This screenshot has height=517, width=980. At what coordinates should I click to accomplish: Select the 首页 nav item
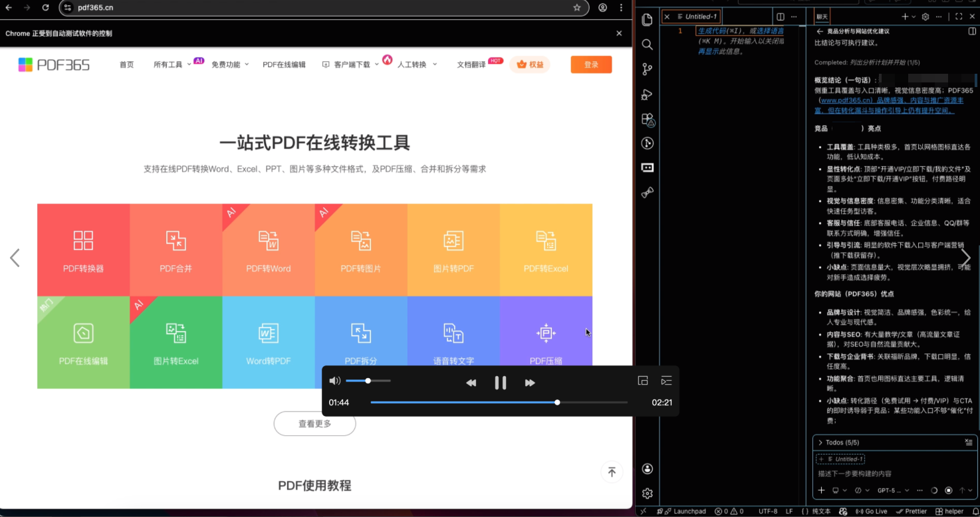[x=126, y=64]
